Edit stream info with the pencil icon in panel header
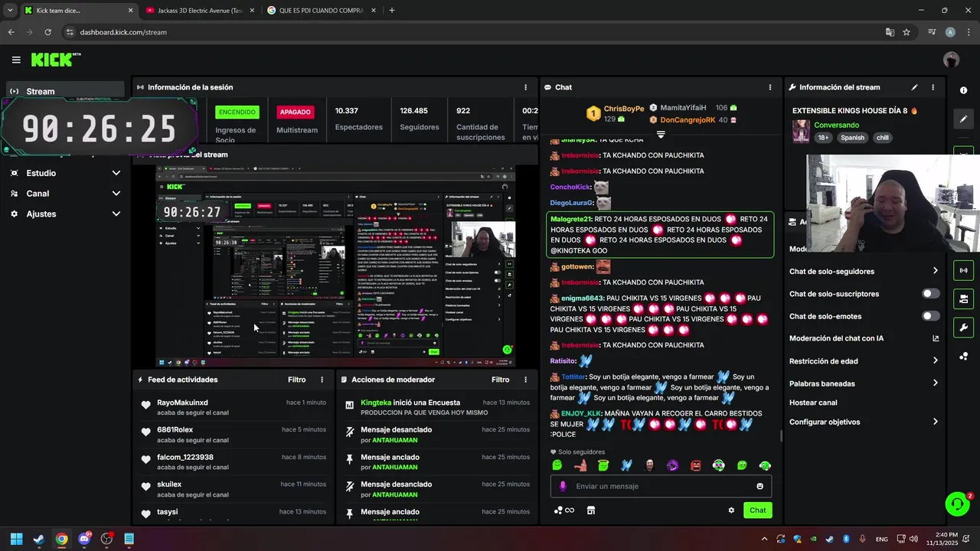This screenshot has height=551, width=980. tap(914, 87)
